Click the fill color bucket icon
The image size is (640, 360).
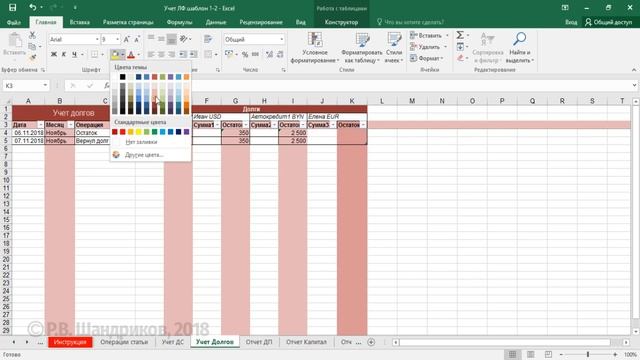(115, 54)
